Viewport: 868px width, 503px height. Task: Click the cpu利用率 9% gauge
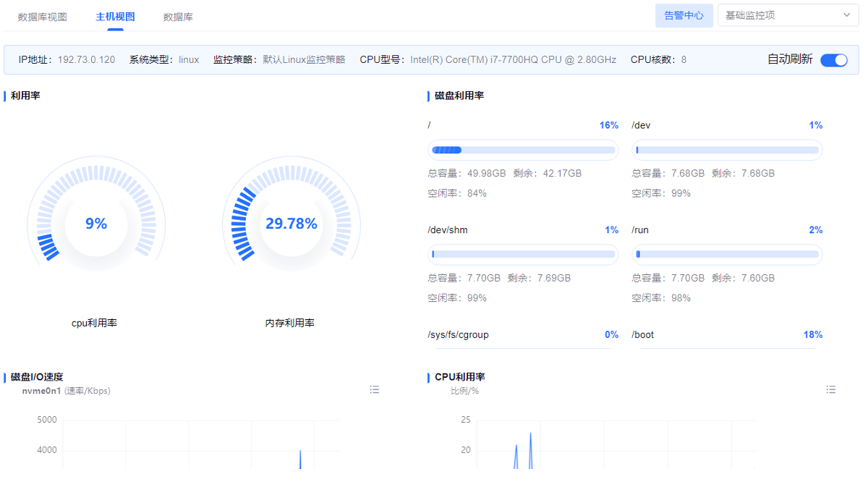pos(96,224)
